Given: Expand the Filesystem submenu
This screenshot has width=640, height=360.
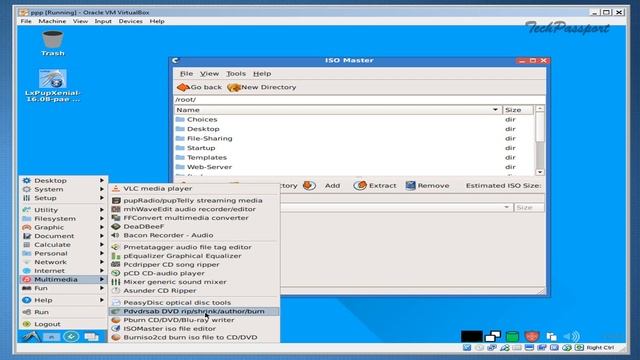Looking at the screenshot, I should click(63, 219).
